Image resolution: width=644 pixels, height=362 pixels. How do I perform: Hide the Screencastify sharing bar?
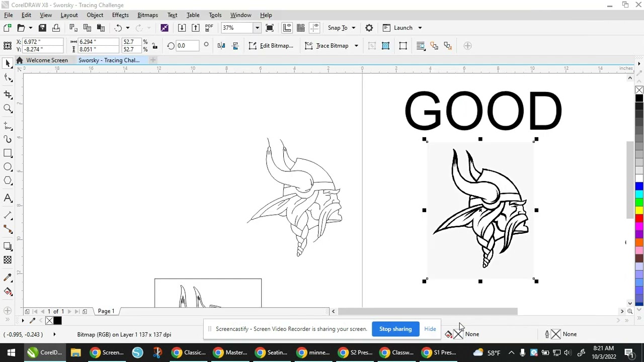pyautogui.click(x=430, y=329)
